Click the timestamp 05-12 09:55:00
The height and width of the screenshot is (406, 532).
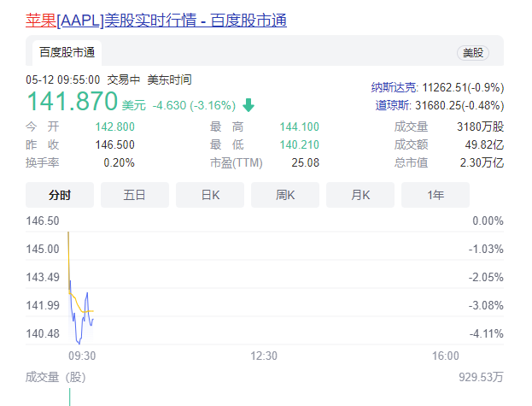[63, 79]
